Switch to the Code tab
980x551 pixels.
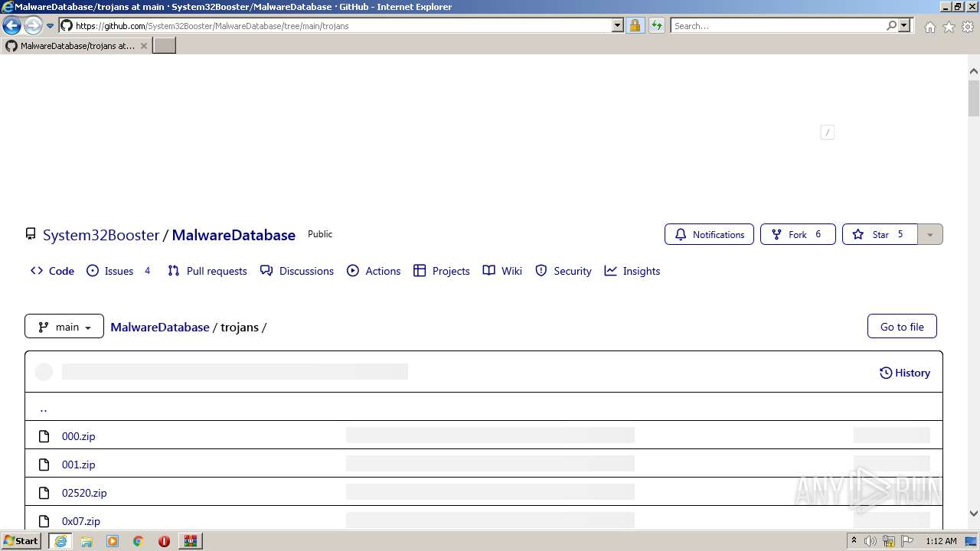pos(52,271)
